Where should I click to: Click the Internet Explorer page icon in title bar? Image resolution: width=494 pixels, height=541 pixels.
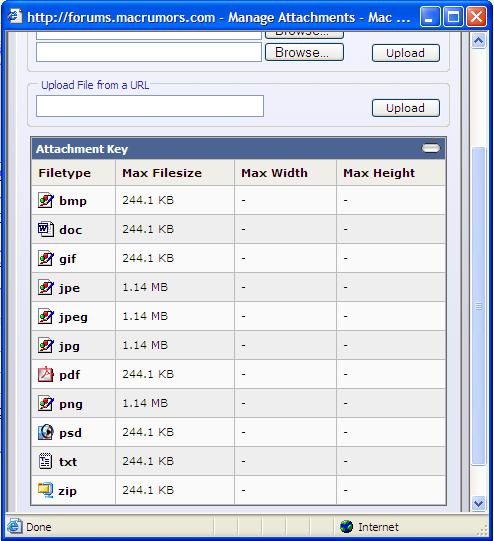pyautogui.click(x=15, y=16)
